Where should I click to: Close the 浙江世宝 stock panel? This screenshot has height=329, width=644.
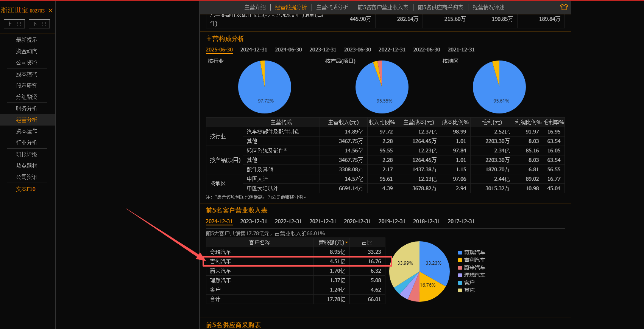point(50,11)
